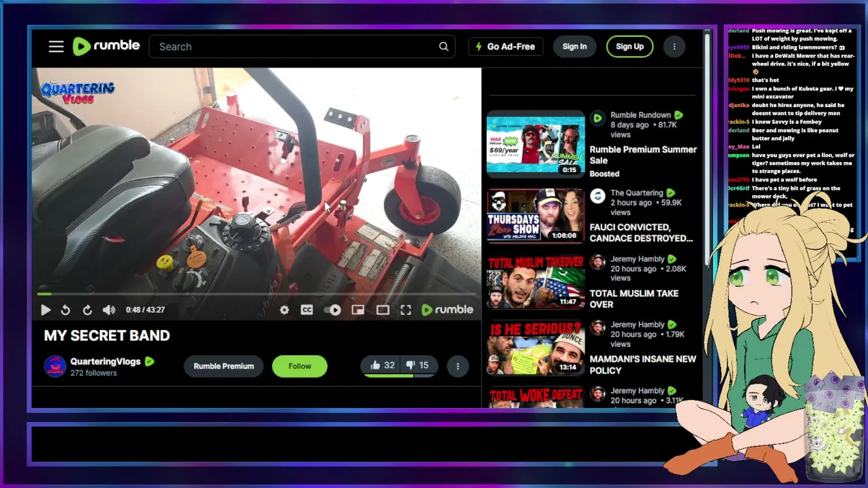This screenshot has height=488, width=868.
Task: Follow the QuarteringVlogs channel
Action: (300, 366)
